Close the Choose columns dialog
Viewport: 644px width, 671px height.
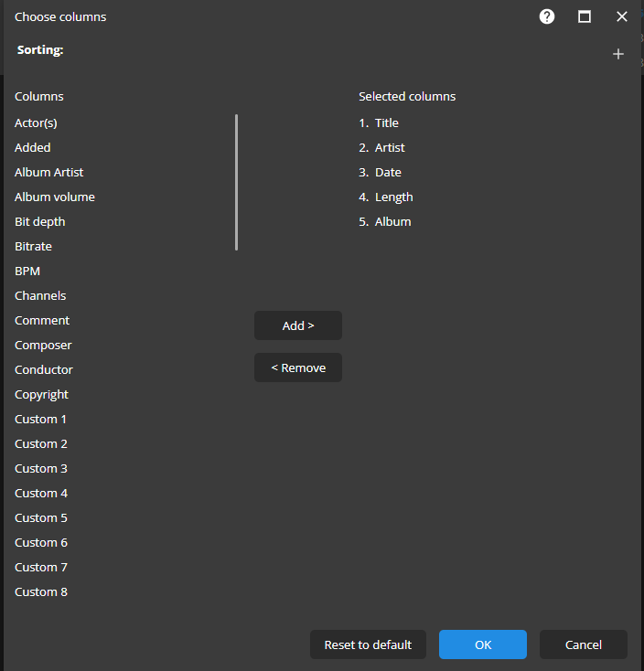[622, 16]
